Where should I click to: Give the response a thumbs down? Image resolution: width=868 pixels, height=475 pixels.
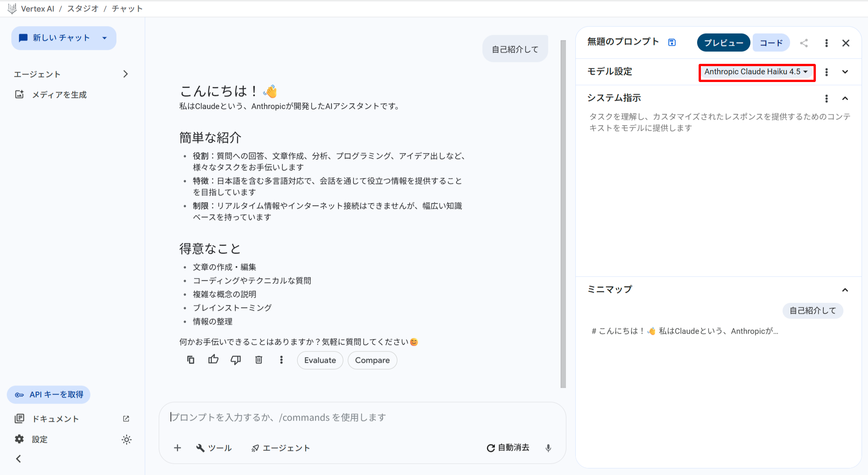coord(236,360)
